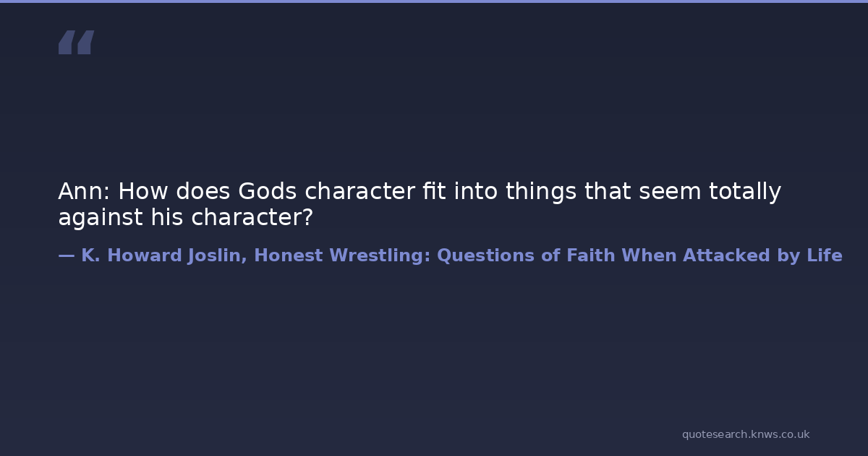Image resolution: width=868 pixels, height=456 pixels.
Task: Click "against his character?" on second line
Action: (x=185, y=218)
